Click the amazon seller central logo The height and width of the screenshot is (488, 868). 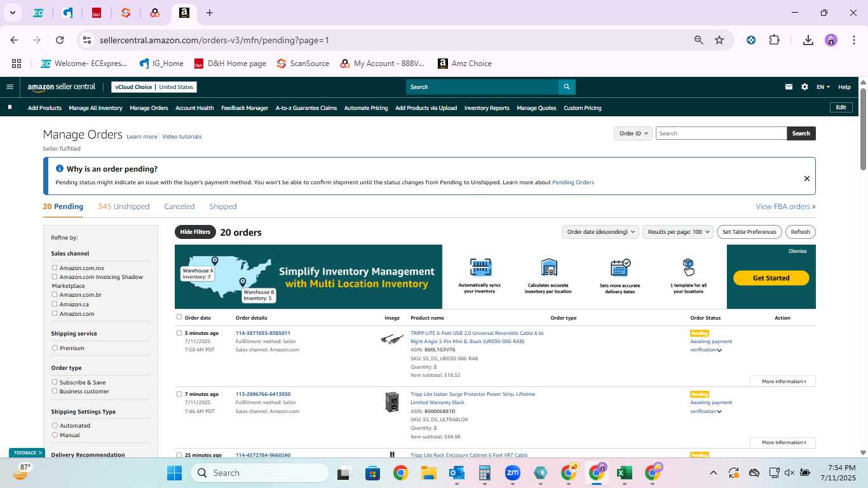[x=61, y=87]
